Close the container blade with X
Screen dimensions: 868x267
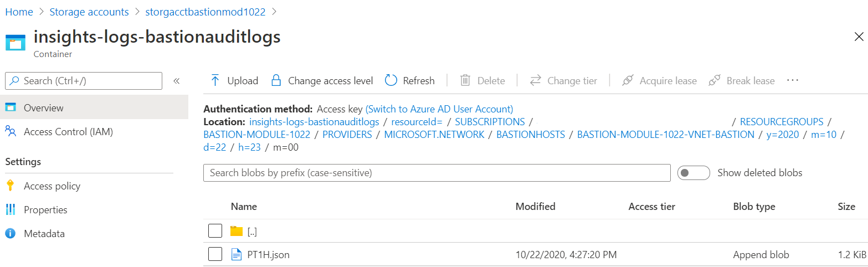pos(859,37)
